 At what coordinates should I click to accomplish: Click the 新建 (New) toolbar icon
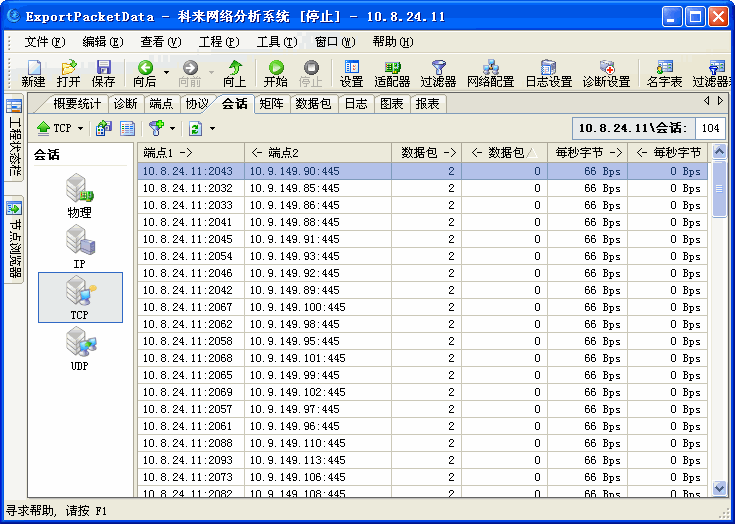[33, 73]
